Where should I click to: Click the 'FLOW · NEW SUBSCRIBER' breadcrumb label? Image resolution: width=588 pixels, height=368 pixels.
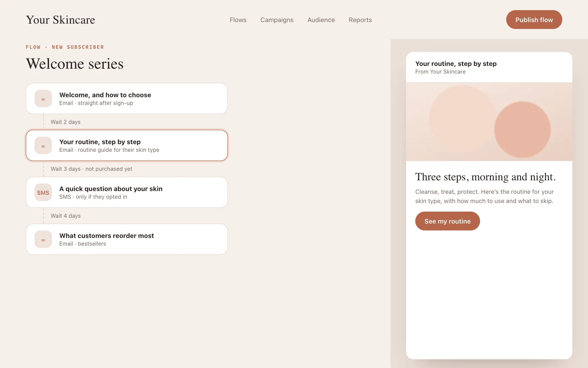(65, 47)
